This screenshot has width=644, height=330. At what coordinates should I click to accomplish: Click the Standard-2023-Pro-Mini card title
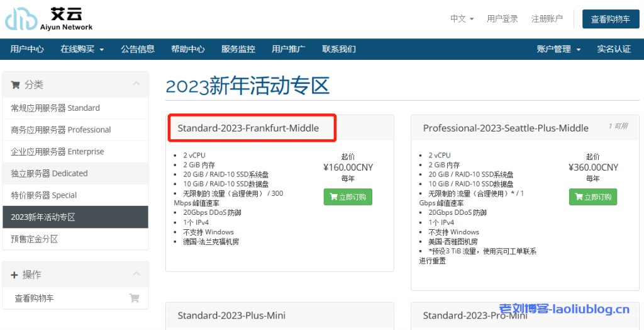click(x=475, y=316)
